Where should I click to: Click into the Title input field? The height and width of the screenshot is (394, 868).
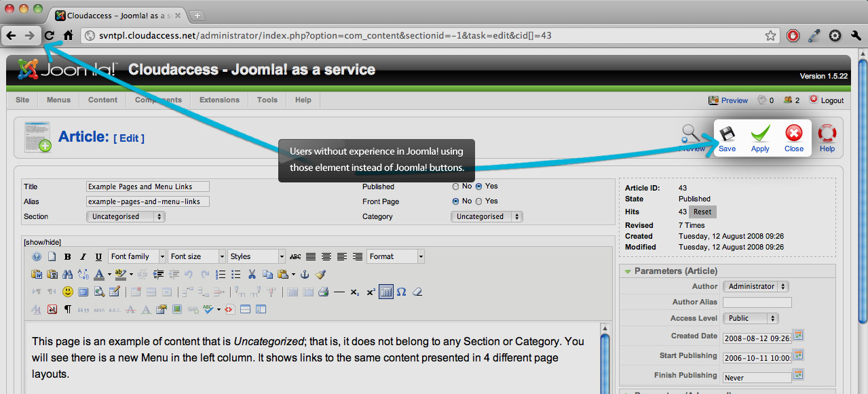pos(148,186)
